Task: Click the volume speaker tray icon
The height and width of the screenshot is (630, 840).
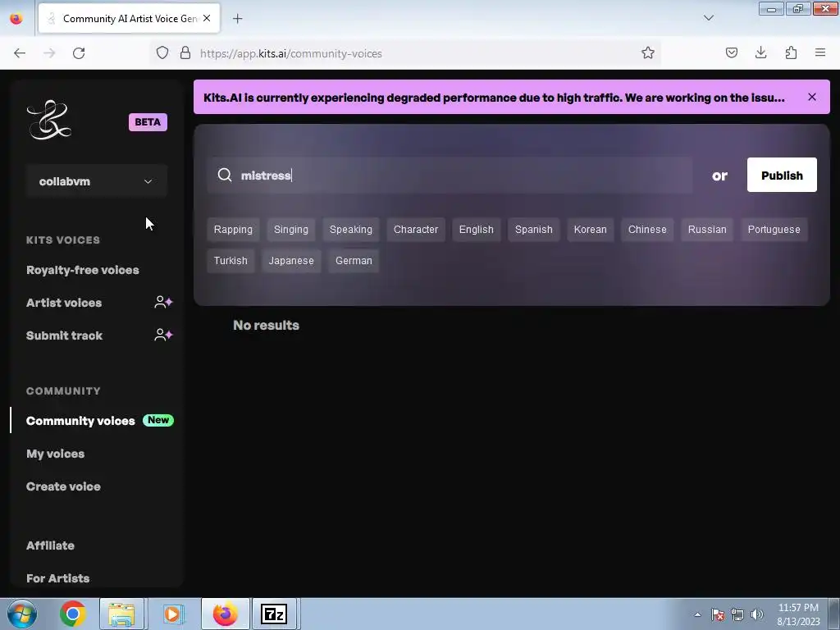Action: coord(756,614)
